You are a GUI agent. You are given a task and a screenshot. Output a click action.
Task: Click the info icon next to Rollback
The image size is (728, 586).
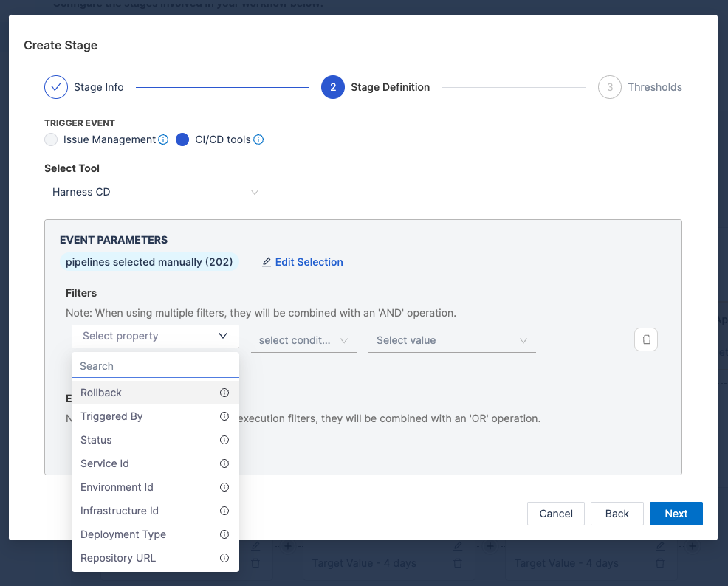[x=224, y=393]
